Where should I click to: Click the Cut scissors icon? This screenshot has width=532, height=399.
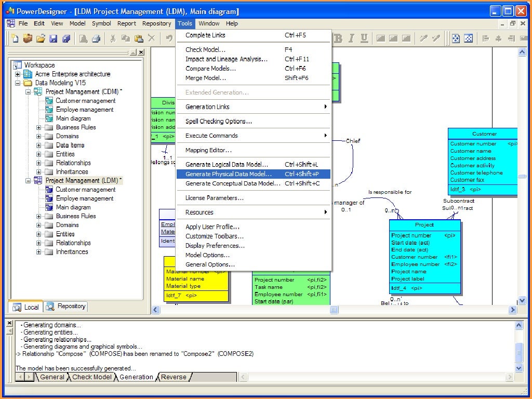coord(113,38)
